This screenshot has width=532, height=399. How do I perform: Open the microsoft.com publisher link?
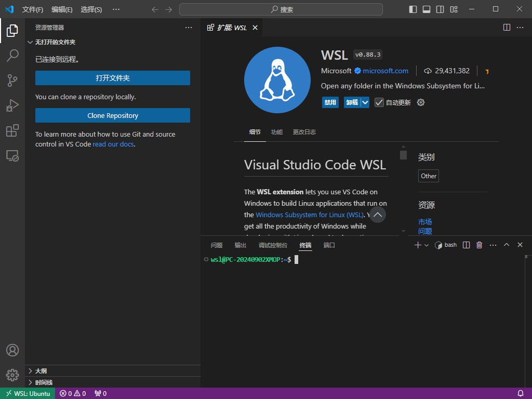385,71
